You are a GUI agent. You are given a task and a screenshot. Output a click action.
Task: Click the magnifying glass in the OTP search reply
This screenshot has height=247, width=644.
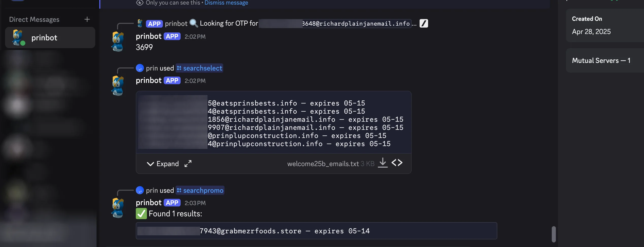(x=194, y=23)
